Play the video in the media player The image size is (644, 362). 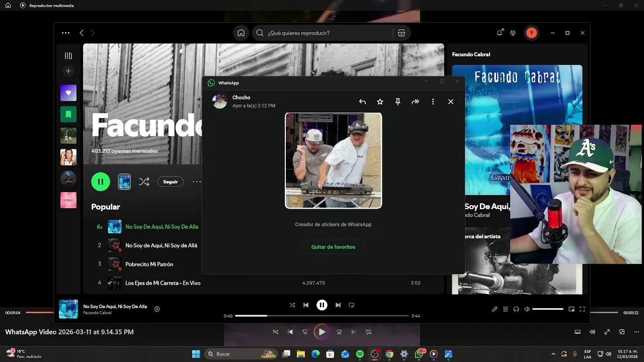(x=321, y=332)
